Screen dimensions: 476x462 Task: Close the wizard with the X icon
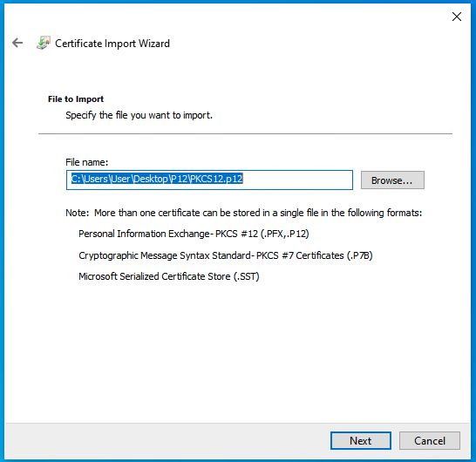point(457,17)
